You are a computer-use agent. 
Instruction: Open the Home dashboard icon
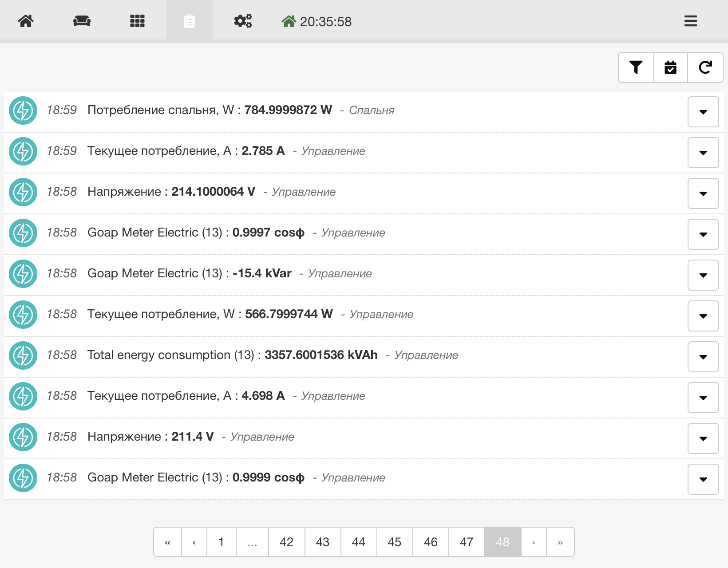[26, 21]
